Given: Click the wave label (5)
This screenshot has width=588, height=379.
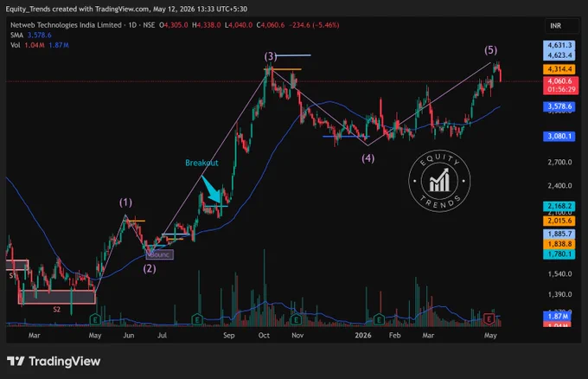Looking at the screenshot, I should pyautogui.click(x=490, y=50).
